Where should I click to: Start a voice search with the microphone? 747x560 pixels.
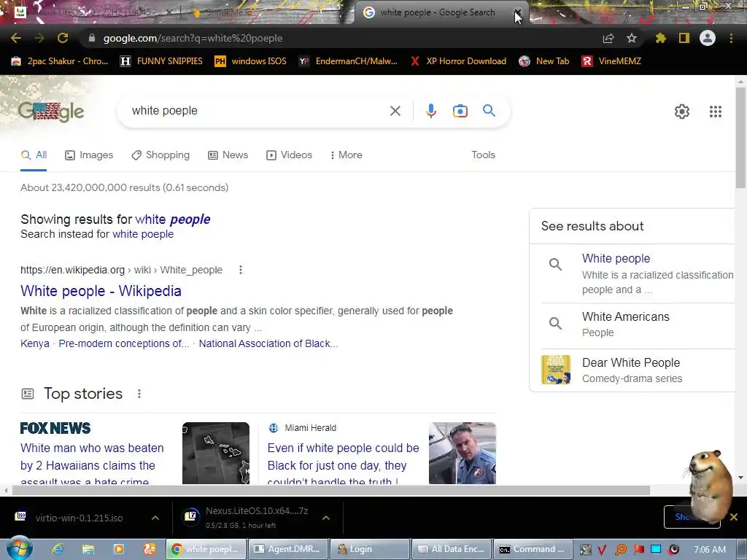click(x=430, y=111)
